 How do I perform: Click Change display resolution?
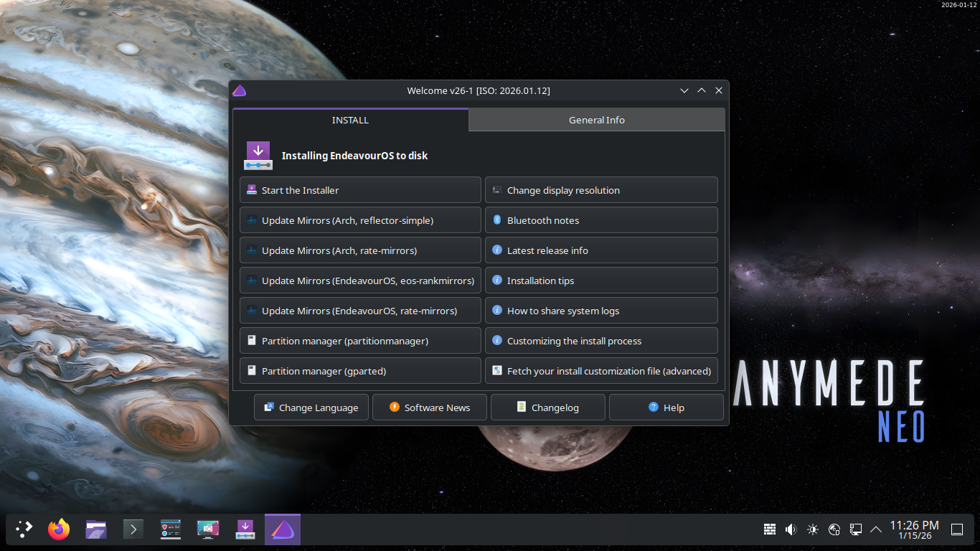(x=601, y=190)
